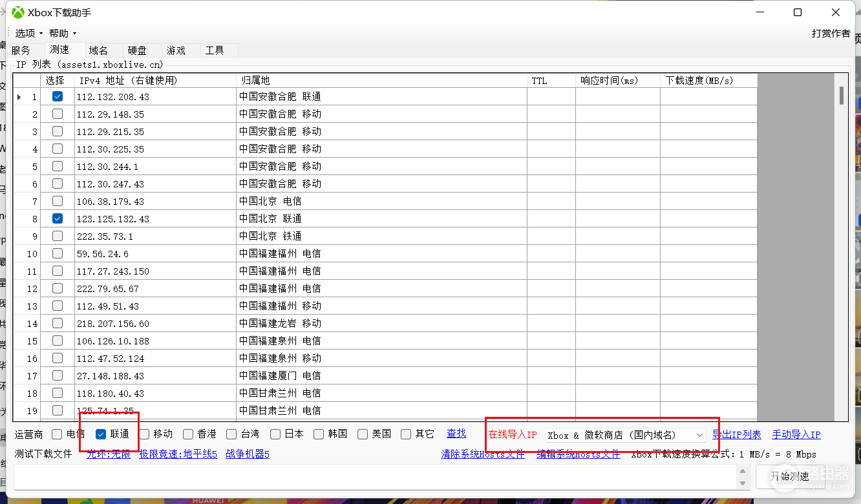This screenshot has width=861, height=504.
Task: Switch to the 域名 tab
Action: [98, 50]
